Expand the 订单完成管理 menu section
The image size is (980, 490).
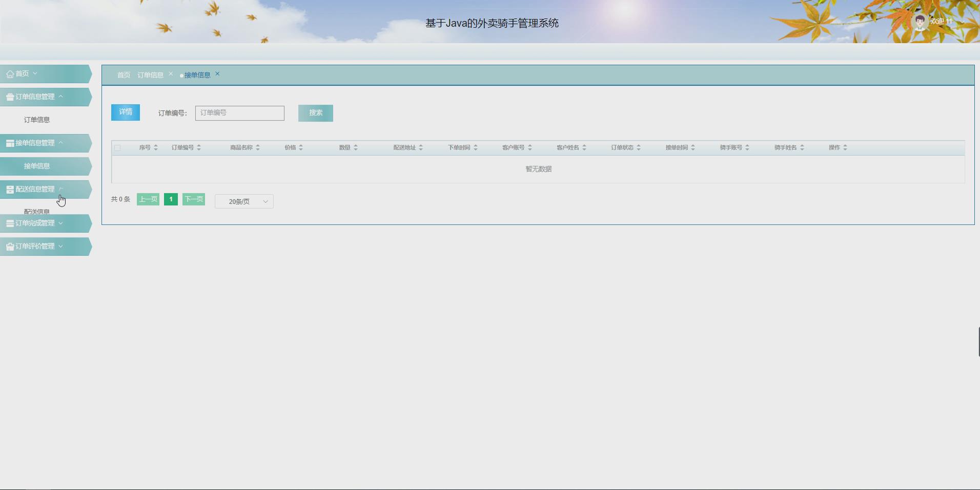pyautogui.click(x=61, y=223)
